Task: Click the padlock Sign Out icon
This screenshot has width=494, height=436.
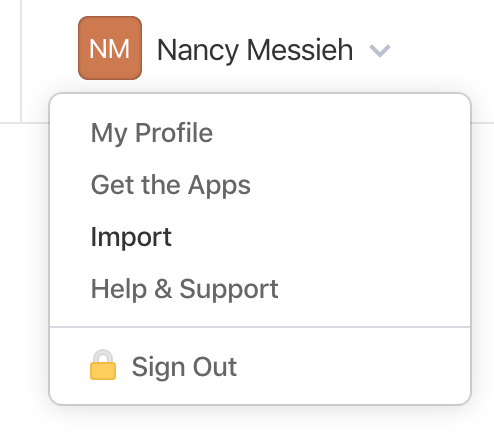Action: [103, 365]
